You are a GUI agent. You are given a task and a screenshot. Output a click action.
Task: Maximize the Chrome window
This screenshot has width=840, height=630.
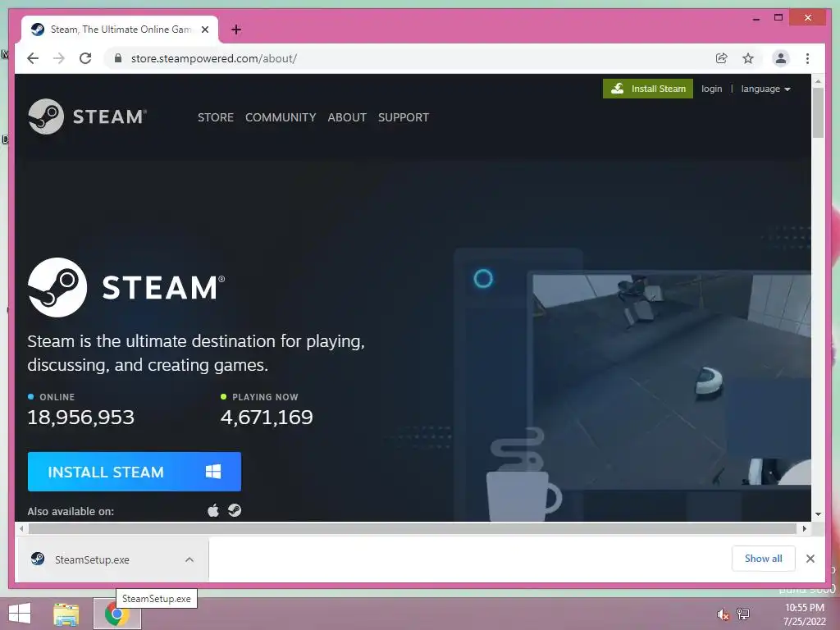[778, 18]
